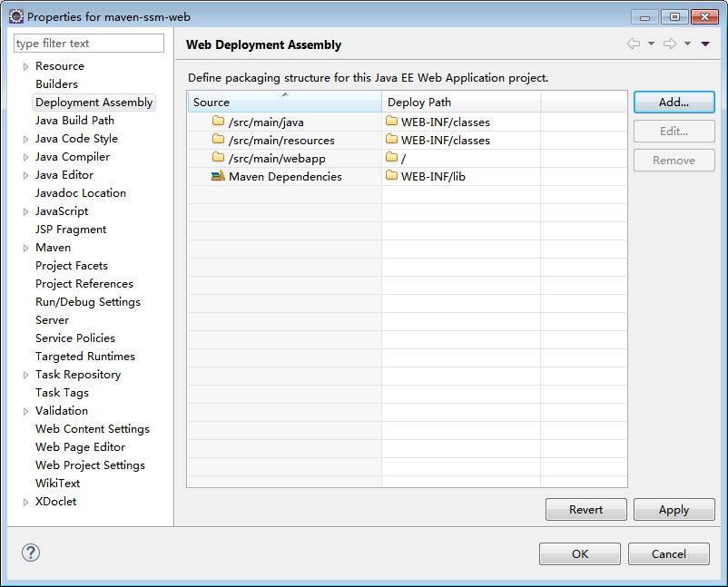Click the WEB-INF/lib deploy path cell
Viewport: 728px width, 587px height.
[461, 176]
